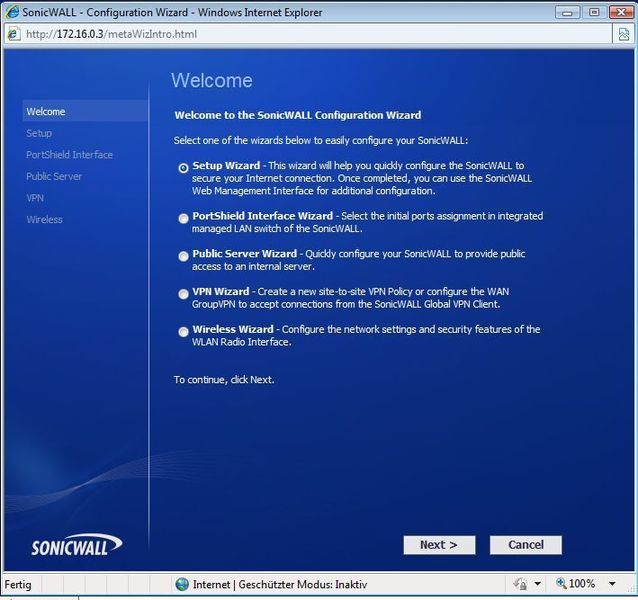Viewport: 638px width, 600px height.
Task: Select Wireless step in sidebar
Action: click(44, 220)
